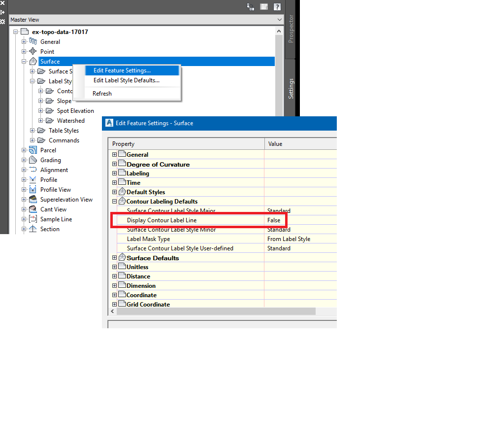Click the Profile View icon

[32, 189]
